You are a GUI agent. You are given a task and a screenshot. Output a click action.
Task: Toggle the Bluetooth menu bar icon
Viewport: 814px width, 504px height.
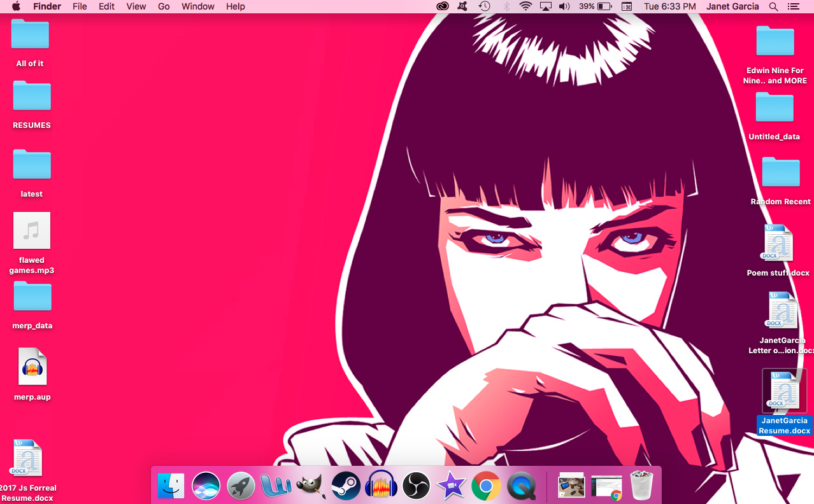point(506,6)
